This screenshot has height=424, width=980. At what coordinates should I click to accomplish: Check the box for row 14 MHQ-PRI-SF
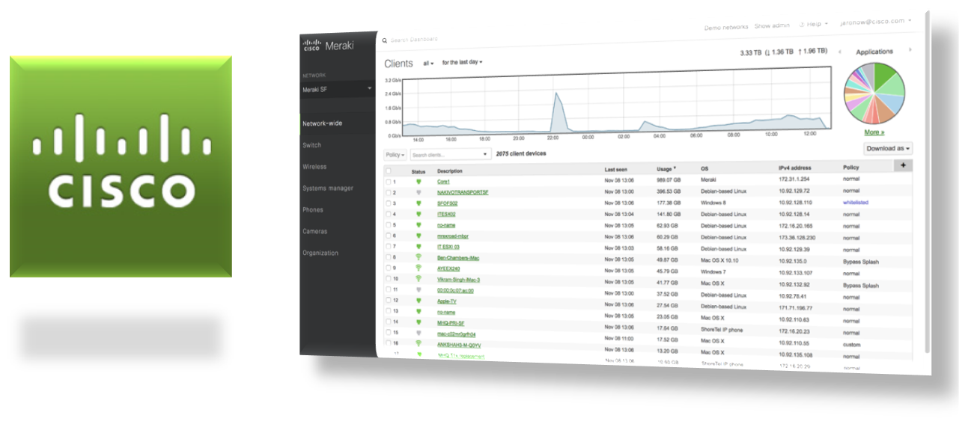click(388, 322)
